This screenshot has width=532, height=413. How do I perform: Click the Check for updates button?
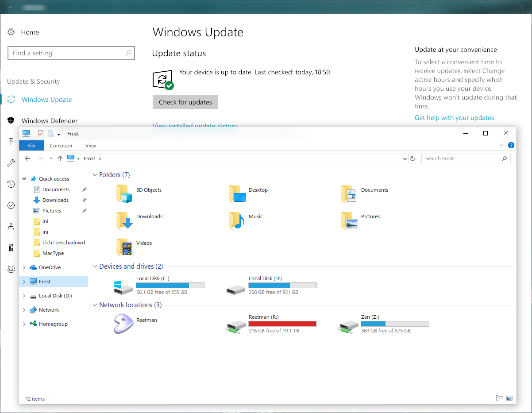pyautogui.click(x=185, y=102)
